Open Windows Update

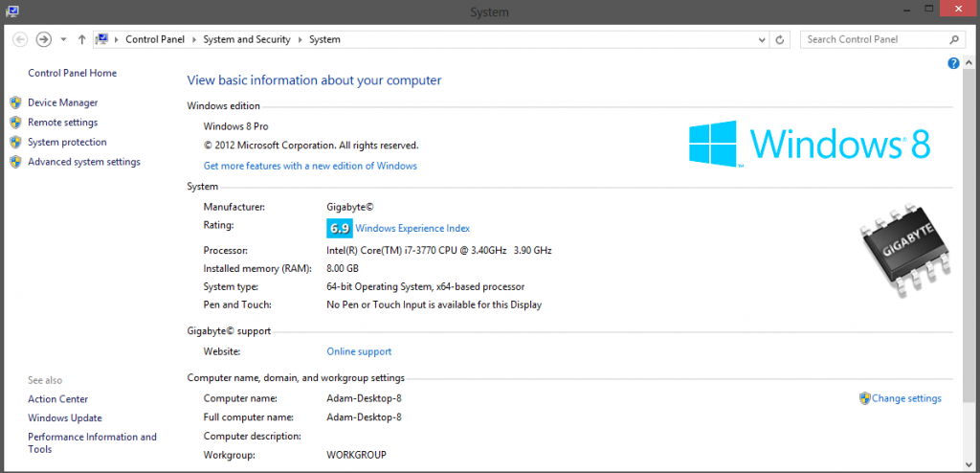65,417
